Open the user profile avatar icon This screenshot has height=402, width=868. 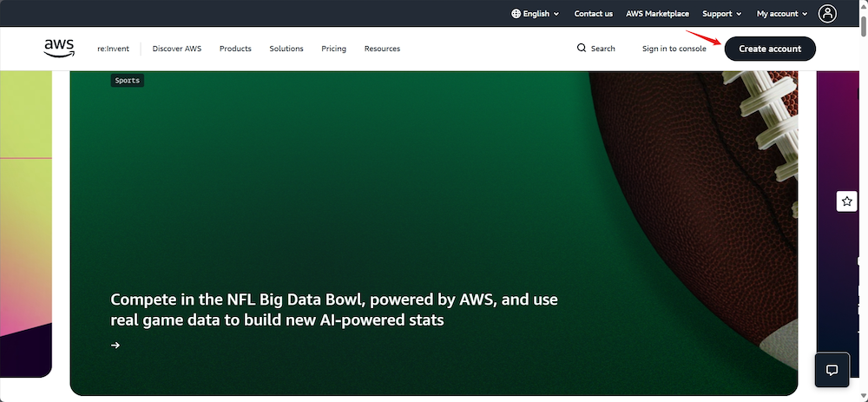(827, 13)
